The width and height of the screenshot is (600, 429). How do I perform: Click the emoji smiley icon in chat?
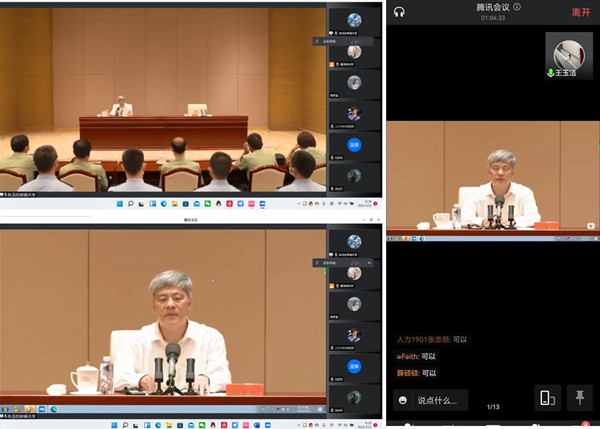(x=402, y=400)
